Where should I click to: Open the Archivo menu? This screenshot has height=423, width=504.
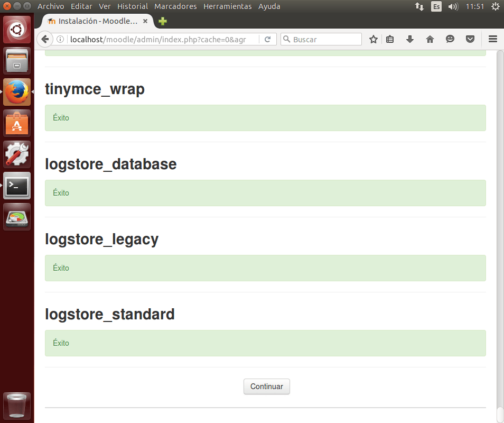(x=51, y=6)
